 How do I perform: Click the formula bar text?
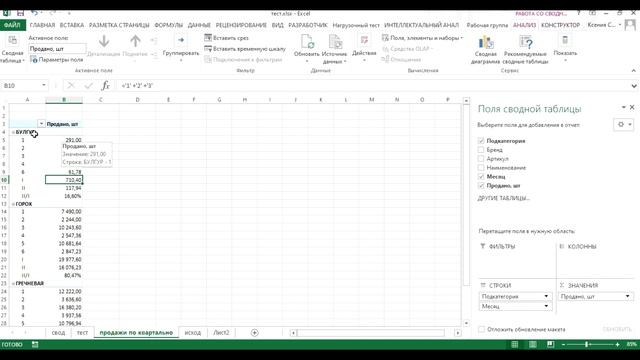[x=137, y=86]
